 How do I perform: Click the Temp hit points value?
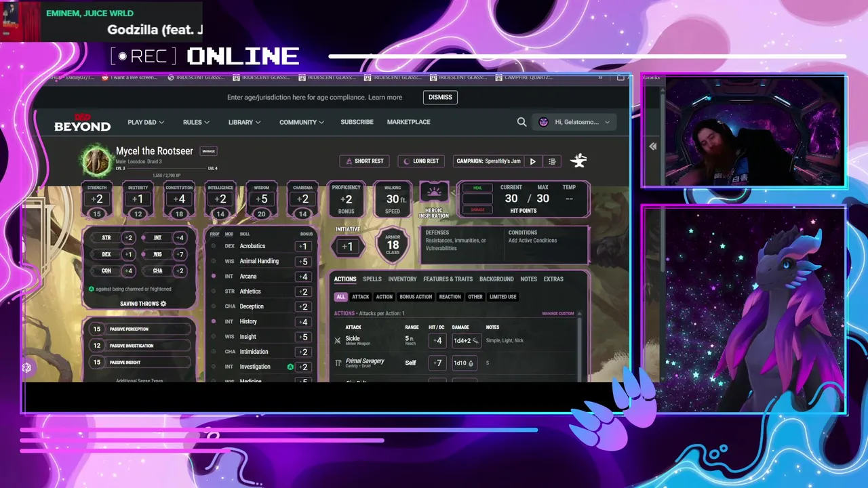569,199
